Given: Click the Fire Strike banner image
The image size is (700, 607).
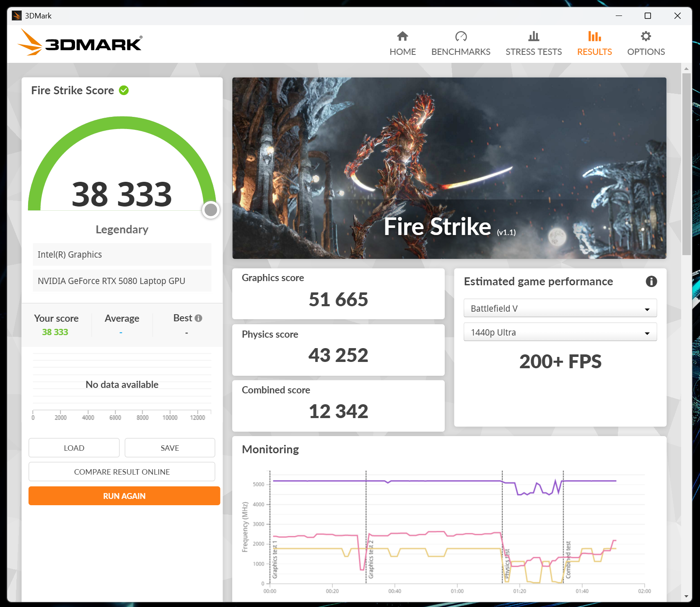Looking at the screenshot, I should (x=449, y=168).
